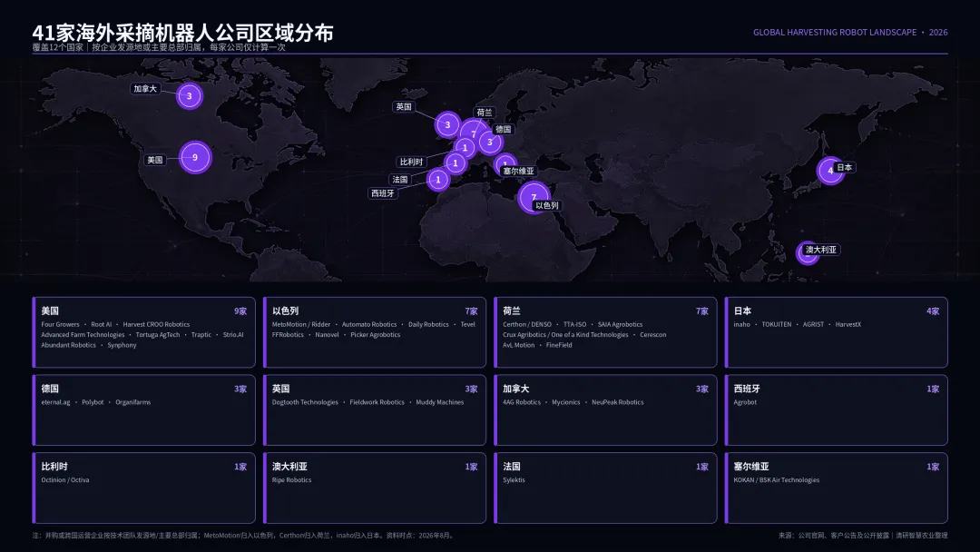Click Agrobot in the 西班牙 card
Screen dimensions: 980x552
(745, 402)
